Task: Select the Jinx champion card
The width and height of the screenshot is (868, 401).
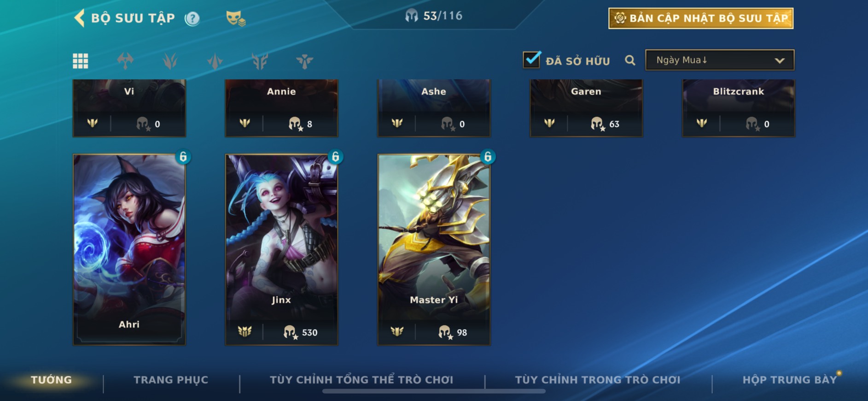Action: click(x=281, y=249)
